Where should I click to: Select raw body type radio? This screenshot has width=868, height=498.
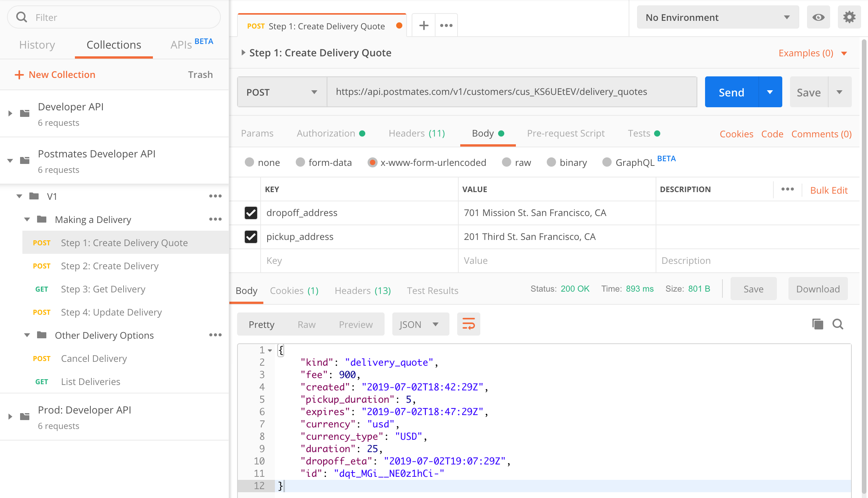point(507,162)
